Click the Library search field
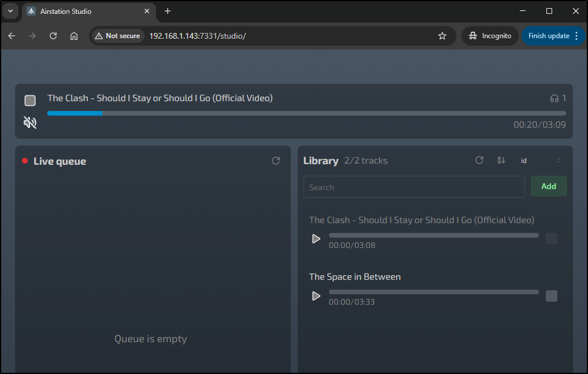 (414, 187)
